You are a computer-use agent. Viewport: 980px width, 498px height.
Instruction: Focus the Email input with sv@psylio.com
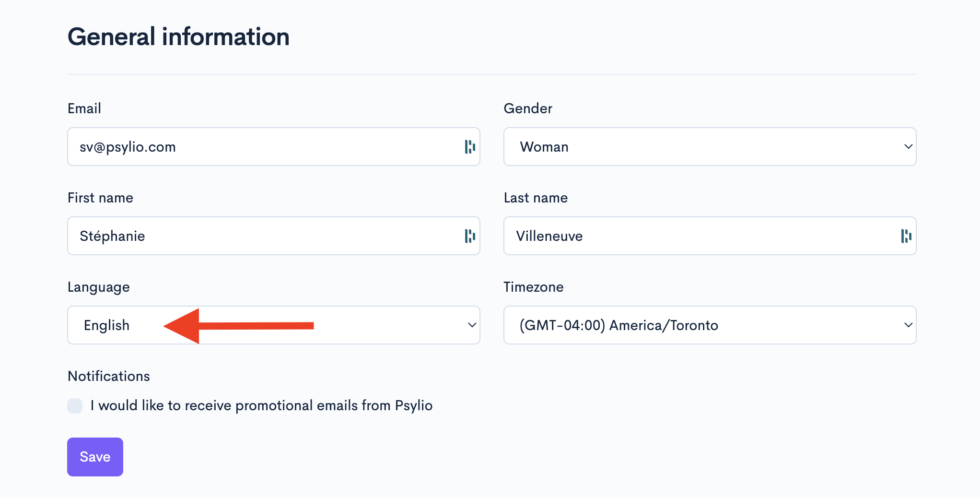click(x=273, y=147)
